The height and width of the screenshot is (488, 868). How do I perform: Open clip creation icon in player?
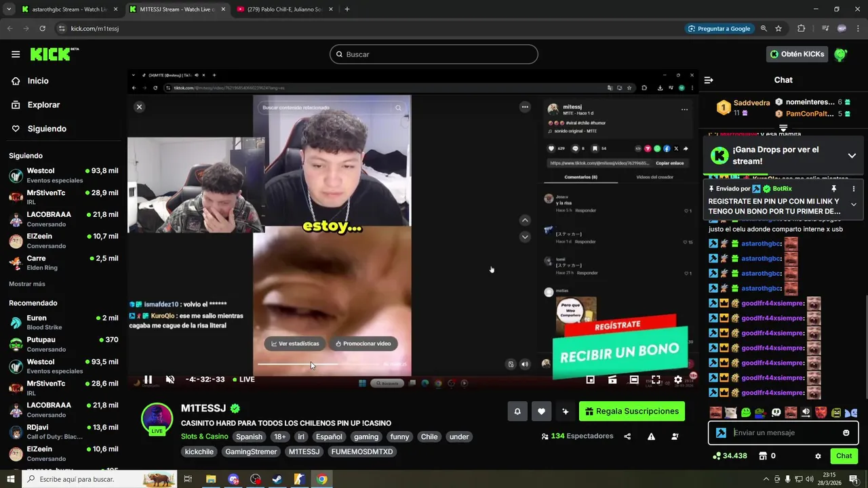click(612, 380)
